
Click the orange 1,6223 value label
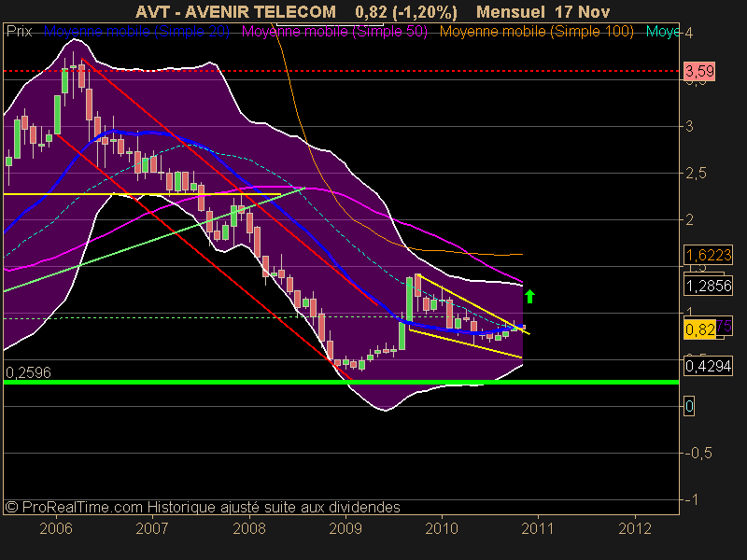point(709,255)
